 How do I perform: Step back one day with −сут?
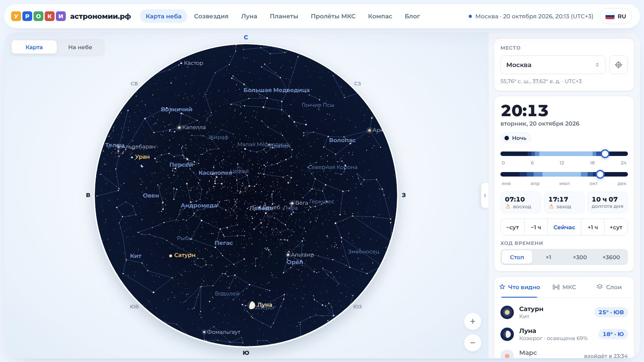[x=513, y=227]
